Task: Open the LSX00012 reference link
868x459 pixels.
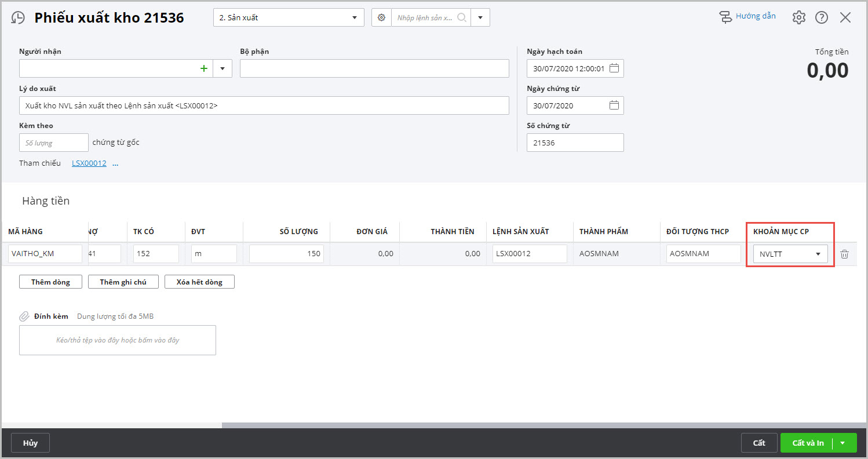Action: pos(89,163)
